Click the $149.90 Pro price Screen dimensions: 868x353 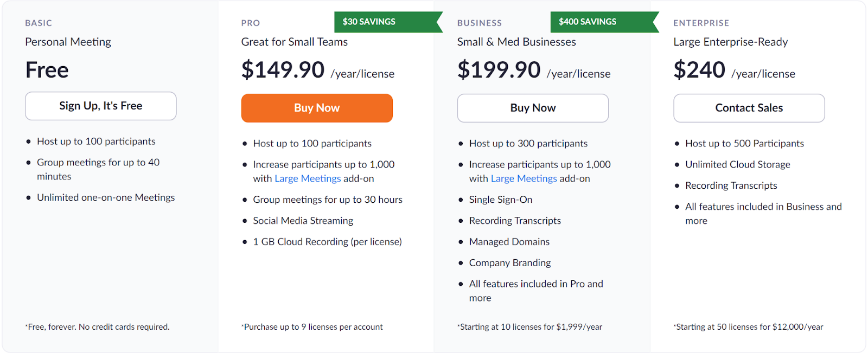click(x=283, y=70)
